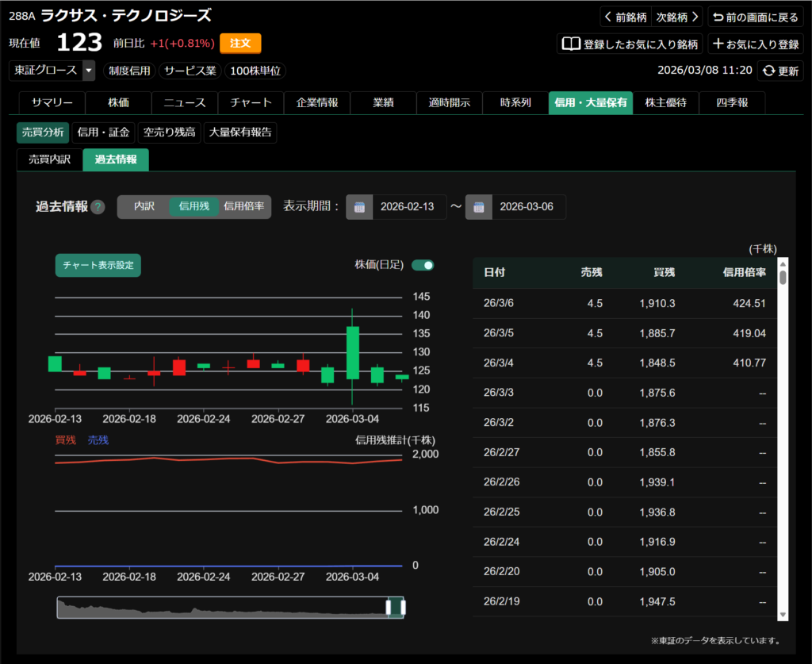The height and width of the screenshot is (664, 812).
Task: Go back with 前の画面に戻る button
Action: pyautogui.click(x=754, y=17)
